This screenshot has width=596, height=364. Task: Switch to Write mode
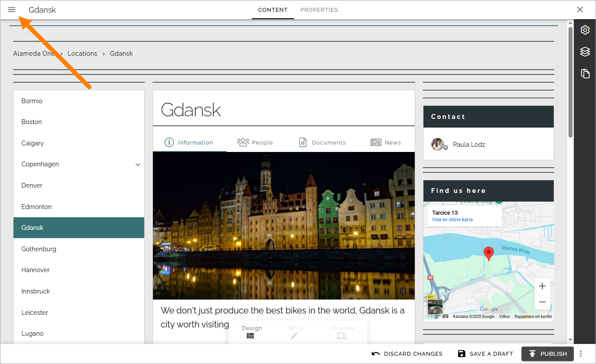pos(295,332)
